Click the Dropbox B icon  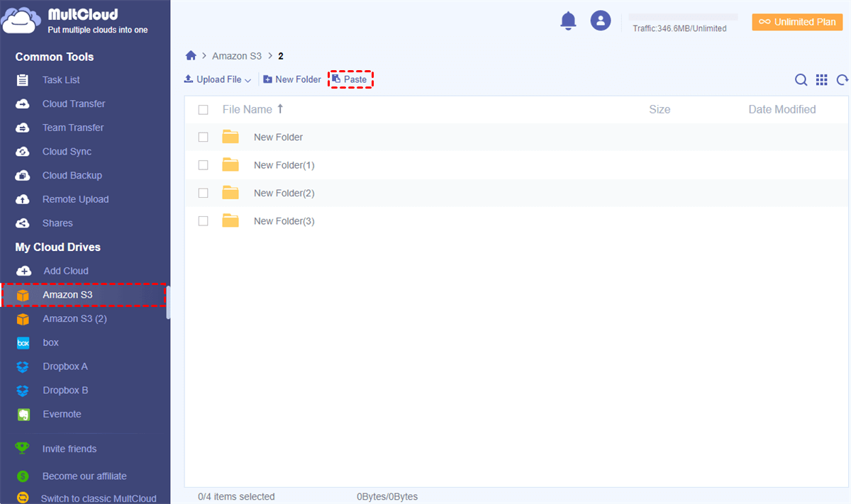point(23,391)
